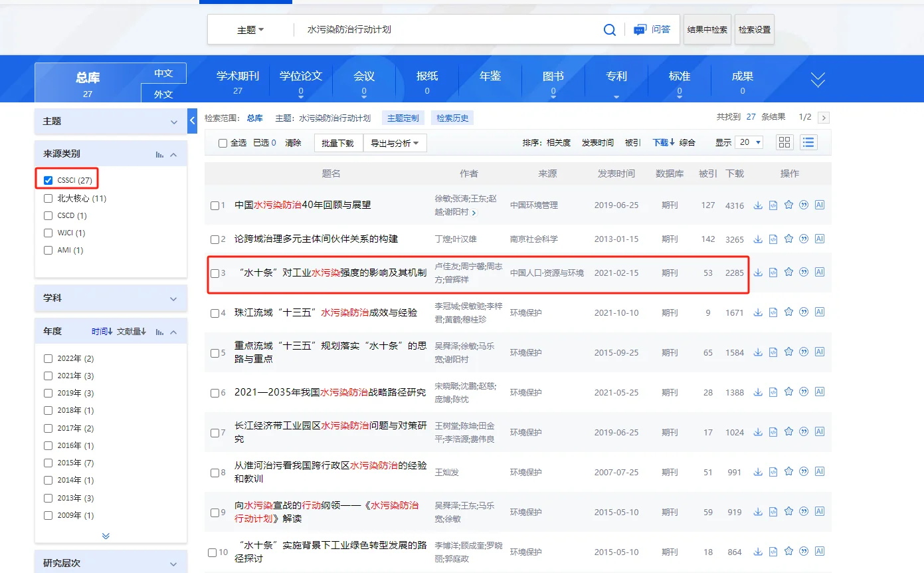The width and height of the screenshot is (924, 573).
Task: Open the 外文 database tab
Action: tap(163, 93)
